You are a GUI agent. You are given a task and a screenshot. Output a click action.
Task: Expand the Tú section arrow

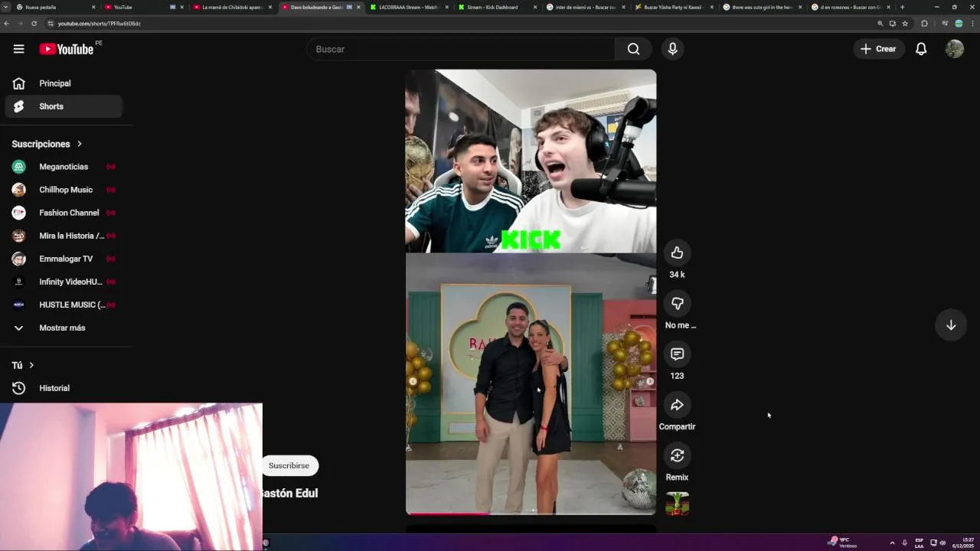coord(31,365)
